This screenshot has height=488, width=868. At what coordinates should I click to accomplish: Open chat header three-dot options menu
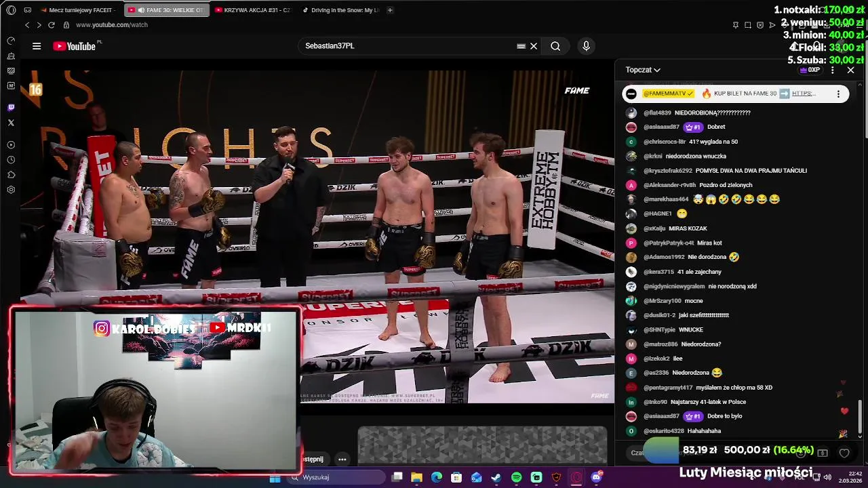(x=833, y=70)
